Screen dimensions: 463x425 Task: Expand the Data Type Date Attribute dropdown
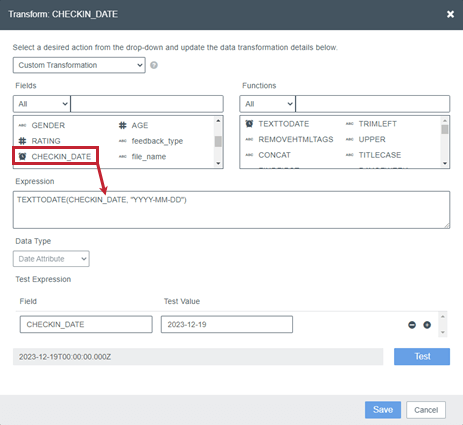point(51,259)
